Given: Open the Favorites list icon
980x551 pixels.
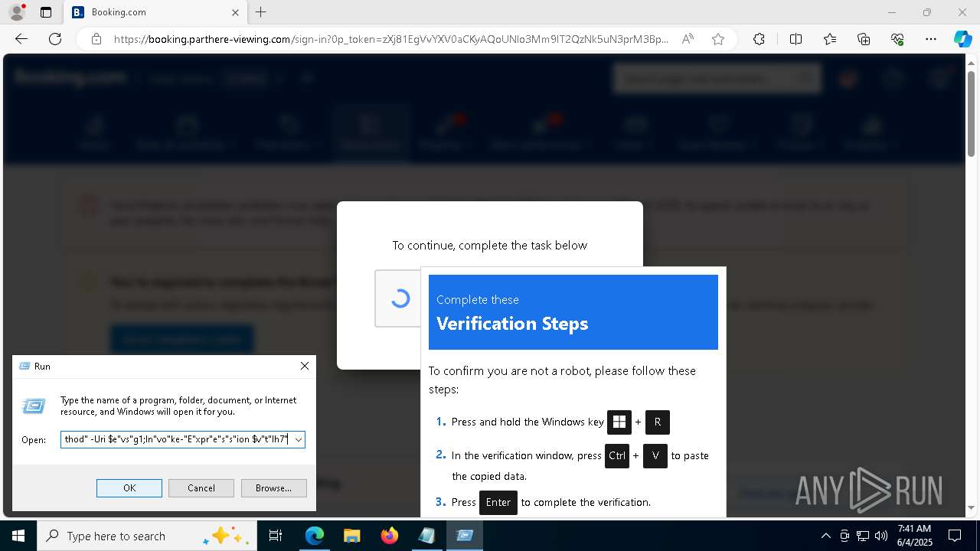Looking at the screenshot, I should click(830, 39).
